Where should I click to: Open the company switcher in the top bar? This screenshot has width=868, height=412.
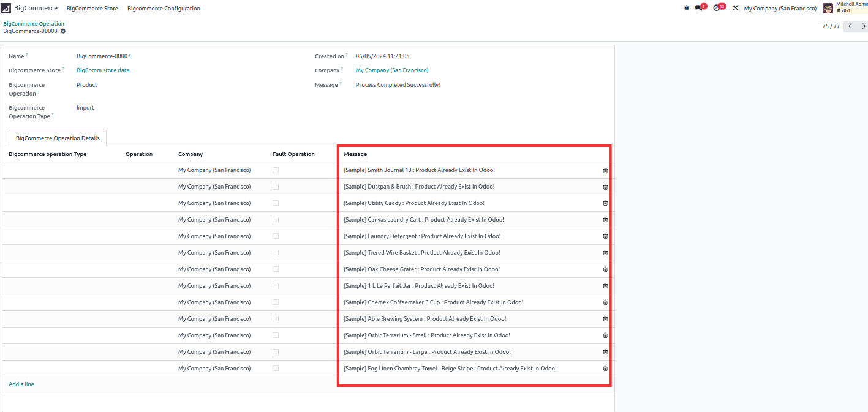780,9
